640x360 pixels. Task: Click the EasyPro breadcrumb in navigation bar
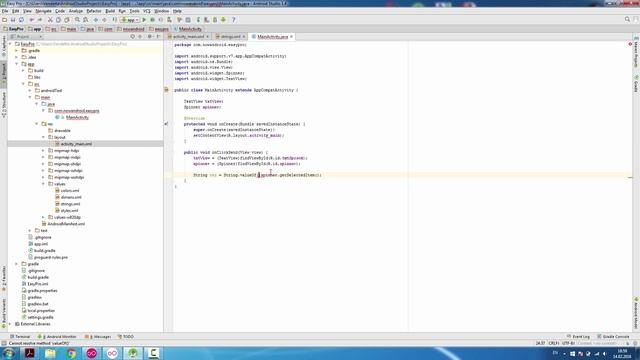[x=13, y=29]
